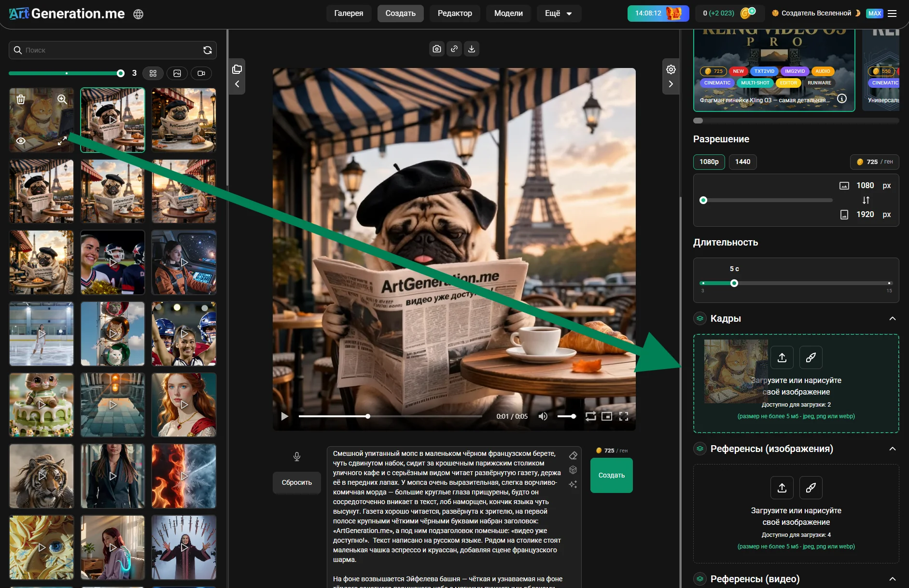Select the 1440 resolution option

742,162
